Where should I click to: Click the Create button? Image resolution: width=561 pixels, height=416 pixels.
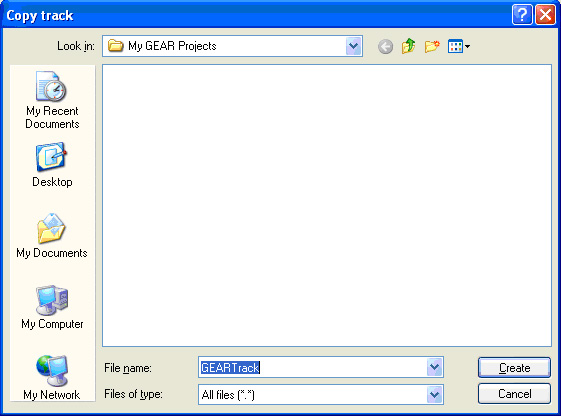pos(514,367)
